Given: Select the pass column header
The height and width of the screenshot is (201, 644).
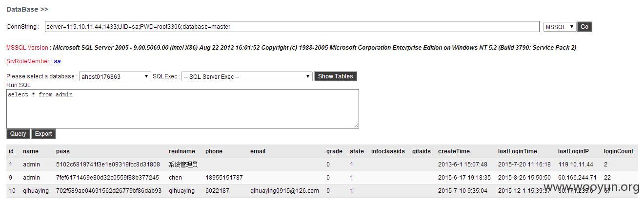Looking at the screenshot, I should [63, 151].
